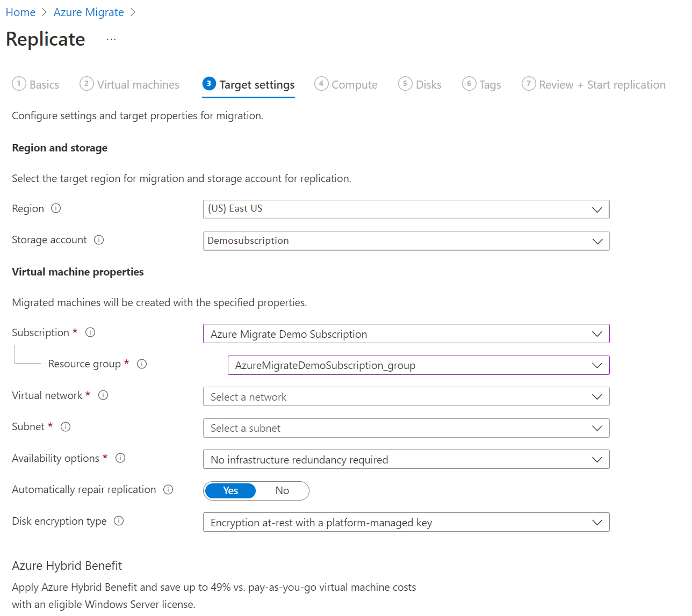Click the Storage account info icon
This screenshot has height=616, width=692.
coord(99,240)
